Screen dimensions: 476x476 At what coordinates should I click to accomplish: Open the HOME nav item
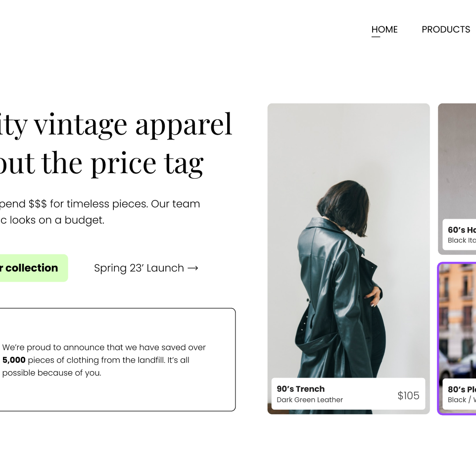(x=384, y=30)
